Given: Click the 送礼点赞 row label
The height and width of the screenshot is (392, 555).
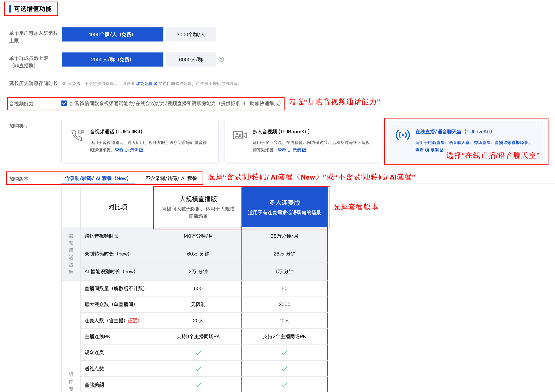Looking at the screenshot, I should point(94,369).
